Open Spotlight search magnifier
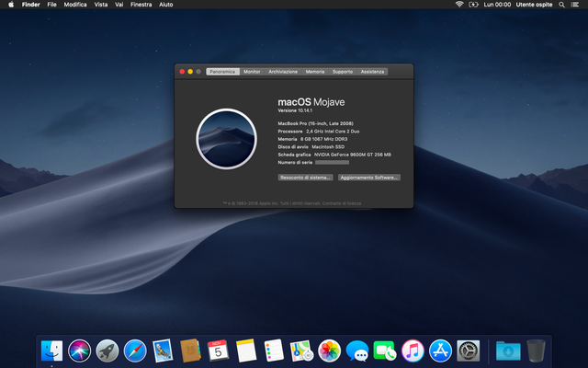588x368 pixels. click(561, 5)
